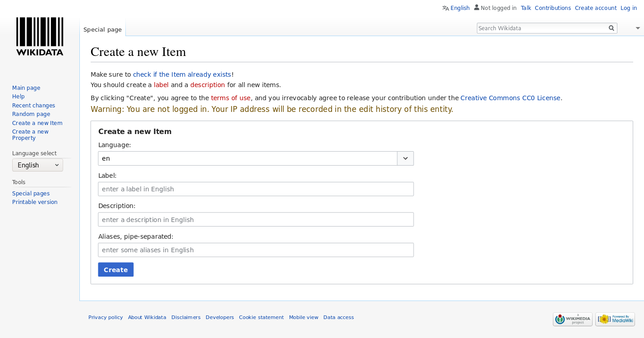Switch to Mobile view
The width and height of the screenshot is (644, 338).
[304, 317]
